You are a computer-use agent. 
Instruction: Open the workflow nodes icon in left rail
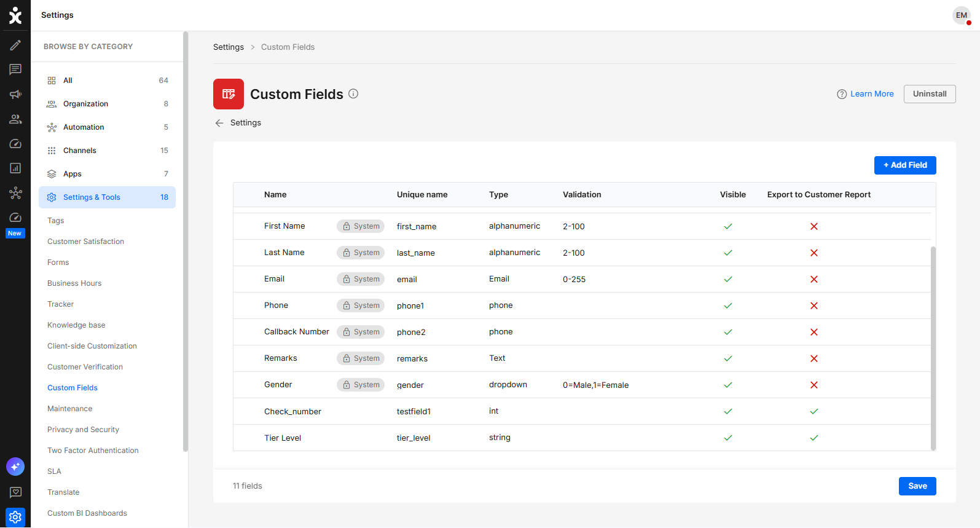15,193
